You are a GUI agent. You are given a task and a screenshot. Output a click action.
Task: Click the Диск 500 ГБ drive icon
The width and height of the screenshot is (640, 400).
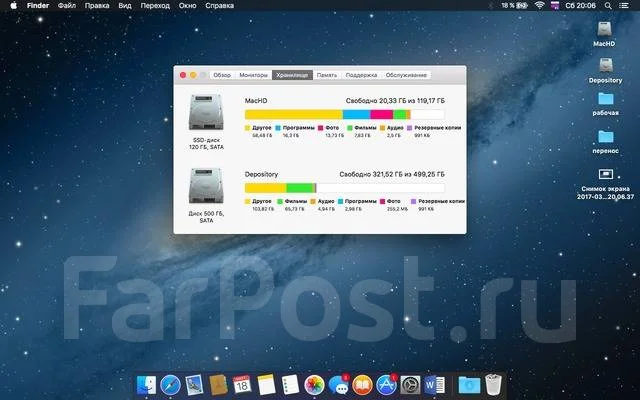pyautogui.click(x=206, y=186)
